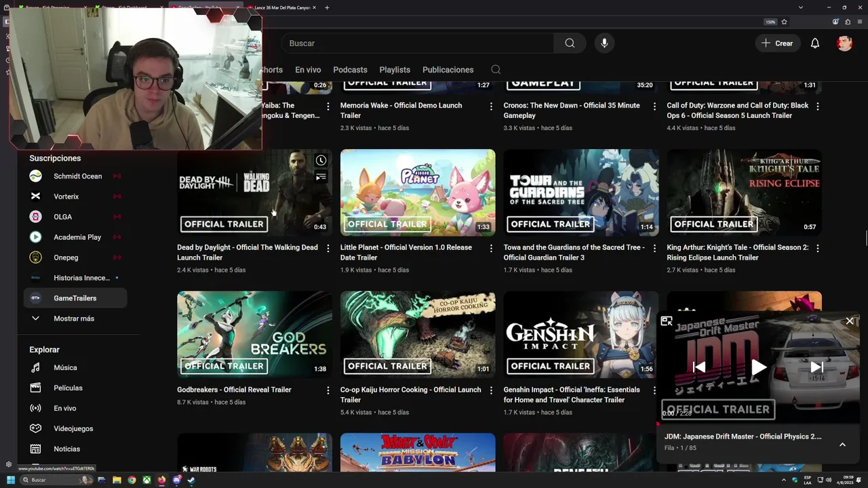Switch to the Publicaciones tab
Image resolution: width=868 pixels, height=488 pixels.
coord(448,70)
